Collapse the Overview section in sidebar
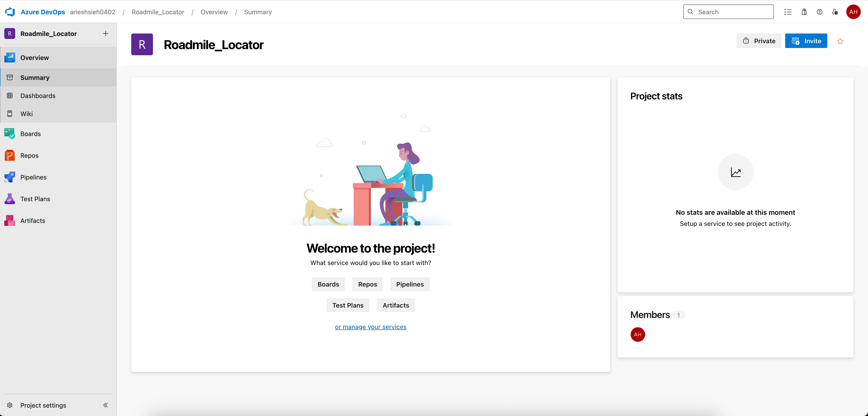The height and width of the screenshot is (416, 868). click(x=34, y=58)
